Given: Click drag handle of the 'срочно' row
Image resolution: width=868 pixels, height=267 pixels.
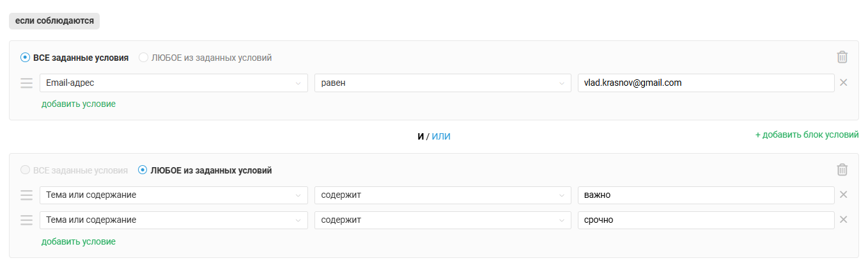Looking at the screenshot, I should click(26, 220).
